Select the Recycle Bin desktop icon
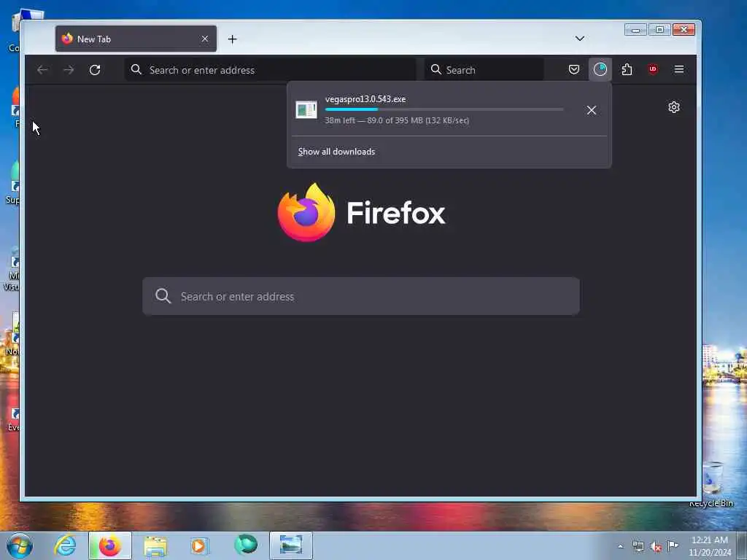The width and height of the screenshot is (747, 560). (x=712, y=484)
